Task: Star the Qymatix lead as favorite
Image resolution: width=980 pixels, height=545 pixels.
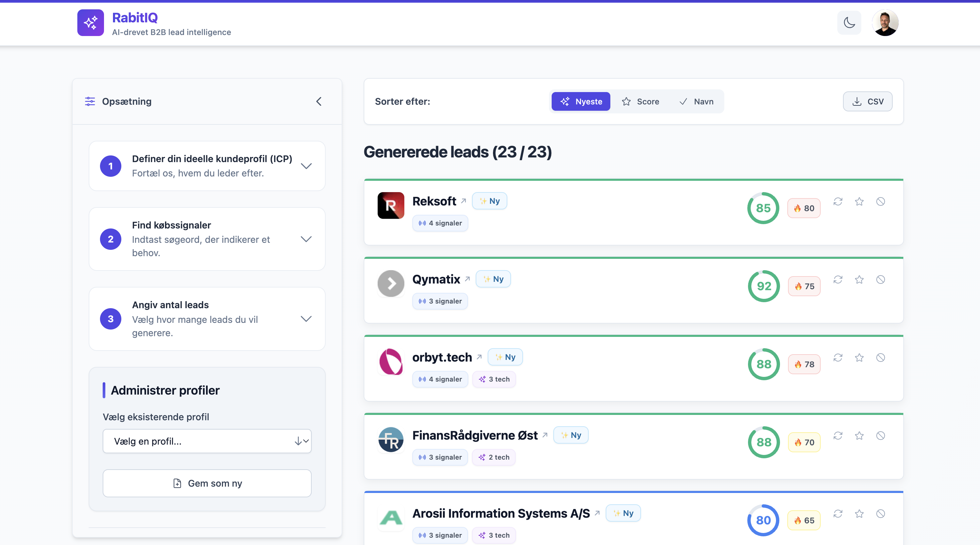Action: click(859, 280)
